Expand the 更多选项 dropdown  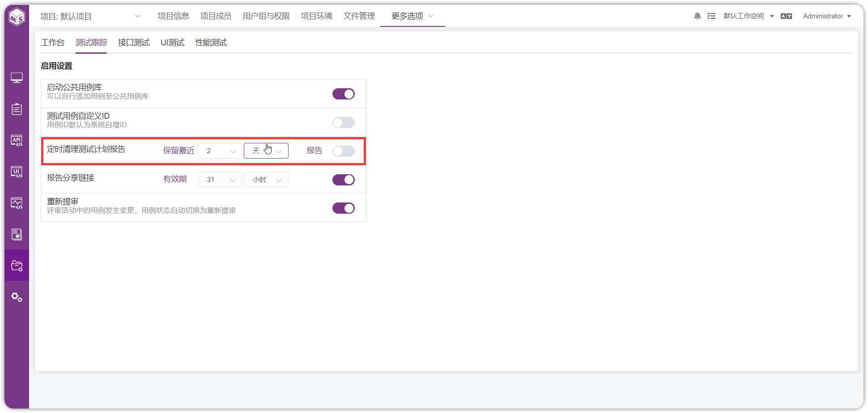click(412, 16)
